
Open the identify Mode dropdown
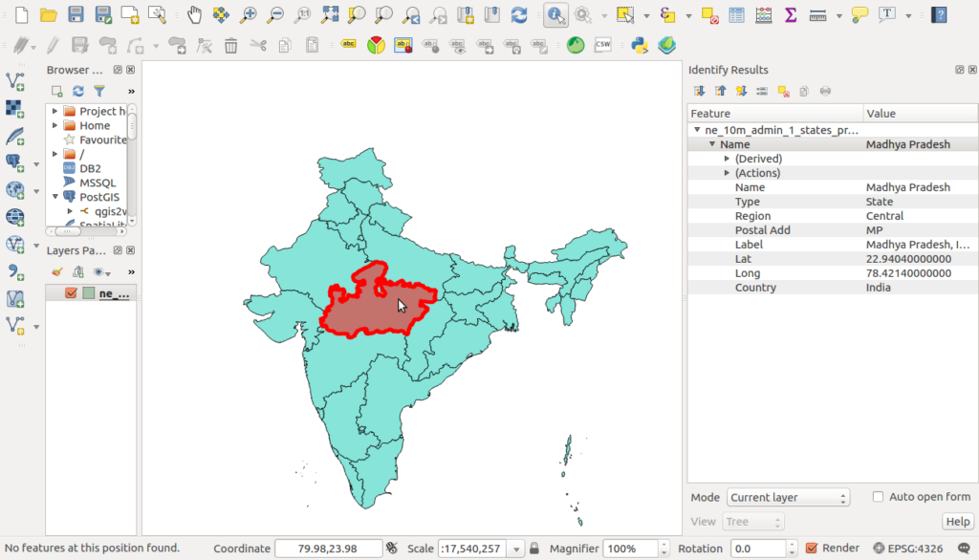pos(788,497)
